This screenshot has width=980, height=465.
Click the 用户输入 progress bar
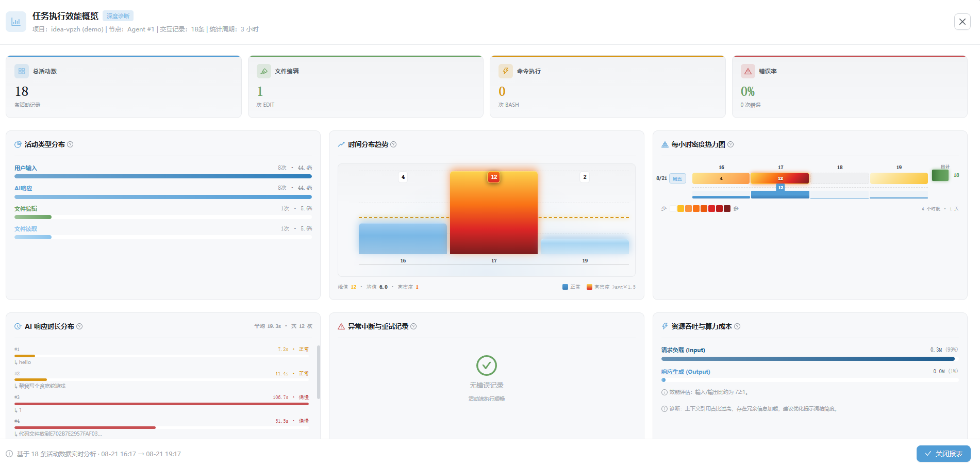(163, 176)
